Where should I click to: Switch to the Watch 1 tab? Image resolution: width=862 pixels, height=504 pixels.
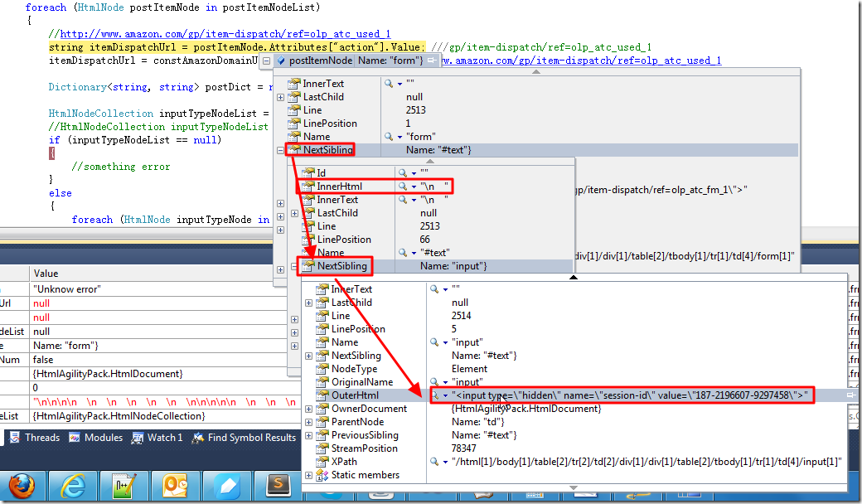coord(157,438)
